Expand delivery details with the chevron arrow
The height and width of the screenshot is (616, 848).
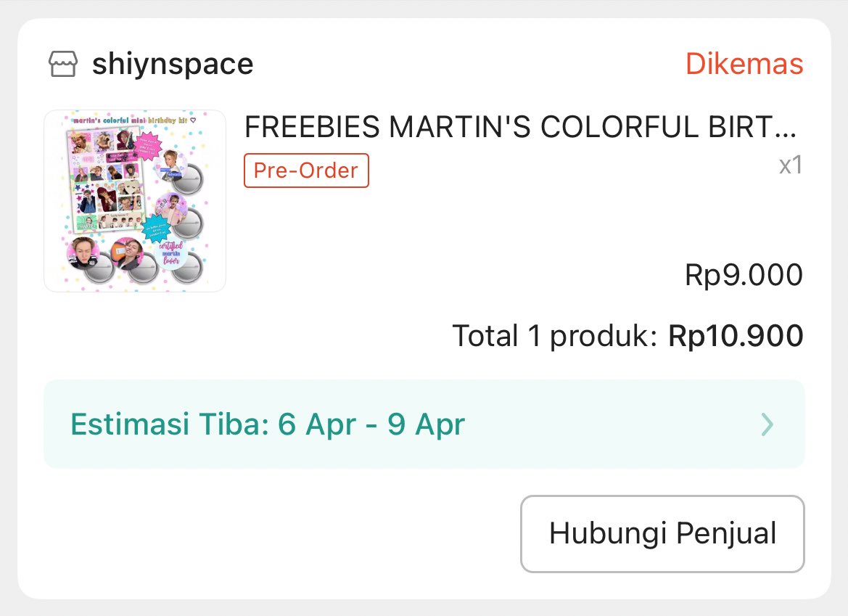point(767,424)
